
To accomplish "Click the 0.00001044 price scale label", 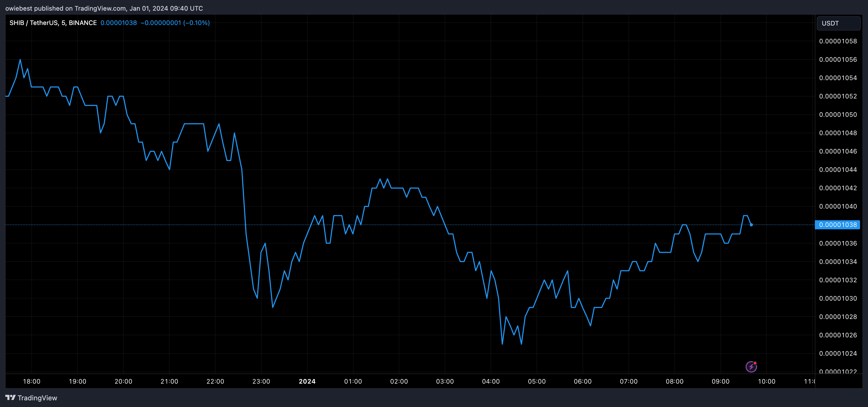I will (x=838, y=170).
